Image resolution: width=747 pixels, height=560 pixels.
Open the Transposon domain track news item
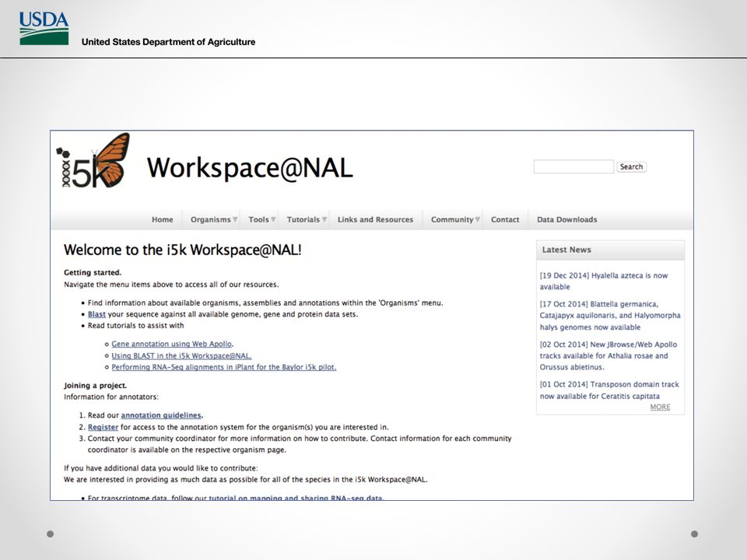click(x=608, y=390)
